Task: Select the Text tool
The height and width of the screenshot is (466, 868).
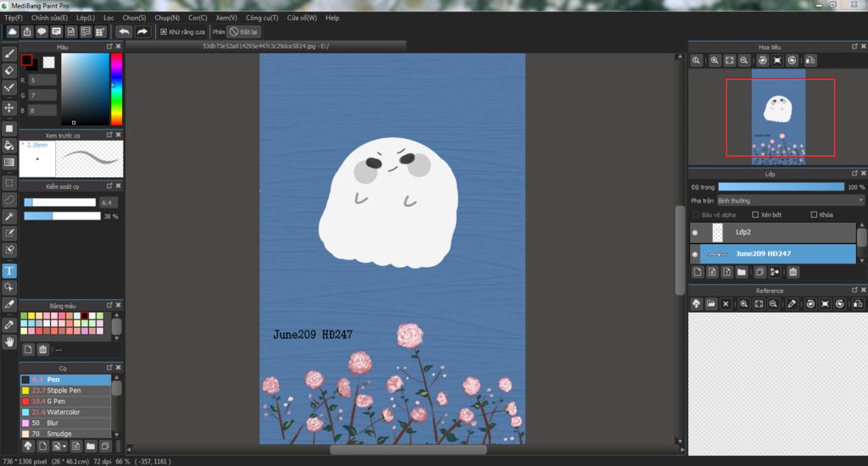Action: (9, 270)
